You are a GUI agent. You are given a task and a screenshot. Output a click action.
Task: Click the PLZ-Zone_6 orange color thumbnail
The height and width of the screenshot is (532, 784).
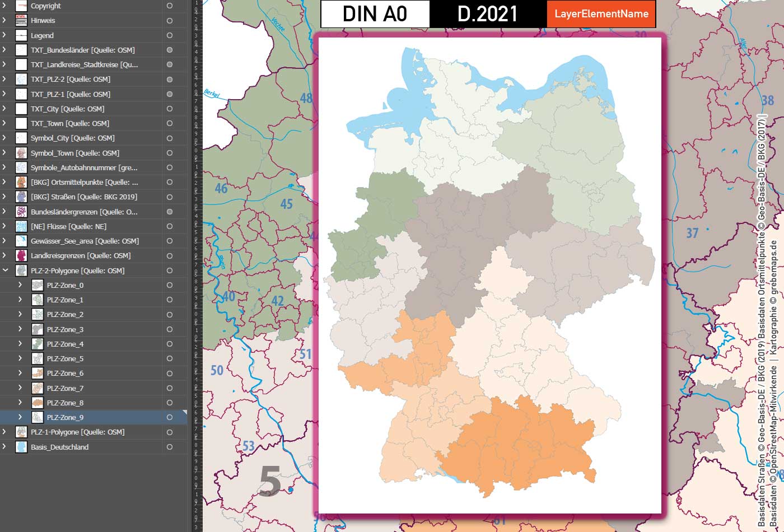coord(37,373)
